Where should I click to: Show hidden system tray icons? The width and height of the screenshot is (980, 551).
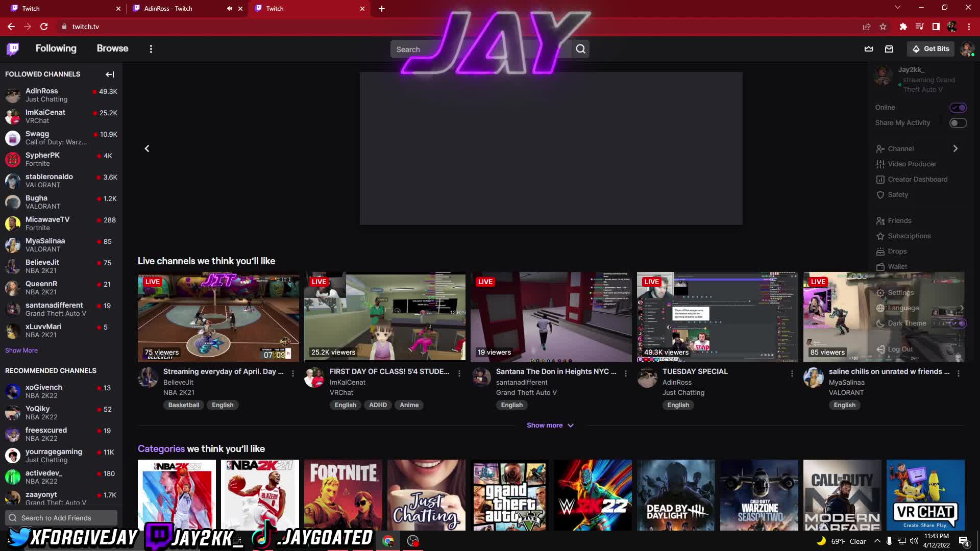coord(877,541)
